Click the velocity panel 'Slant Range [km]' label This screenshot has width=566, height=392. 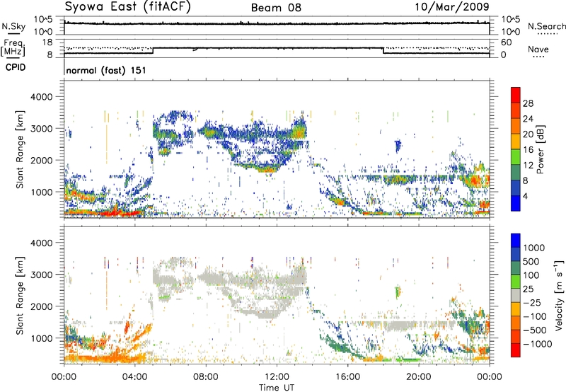click(20, 295)
